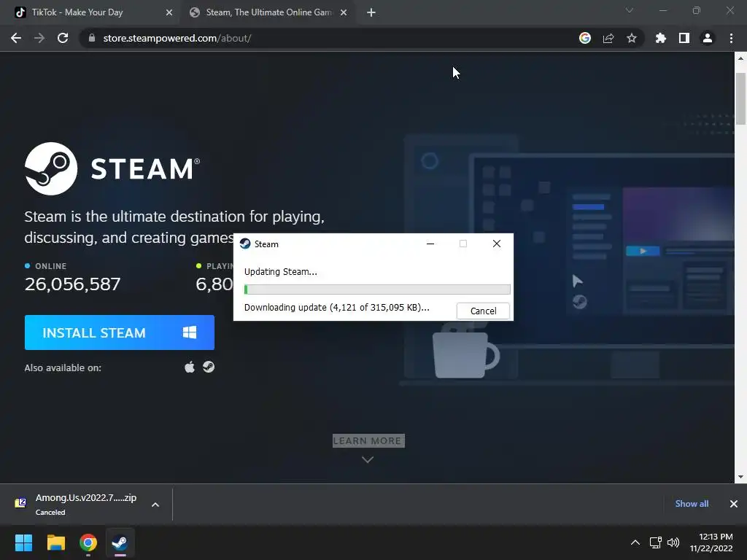This screenshot has width=747, height=560.
Task: Show hidden system tray icons
Action: 635,542
